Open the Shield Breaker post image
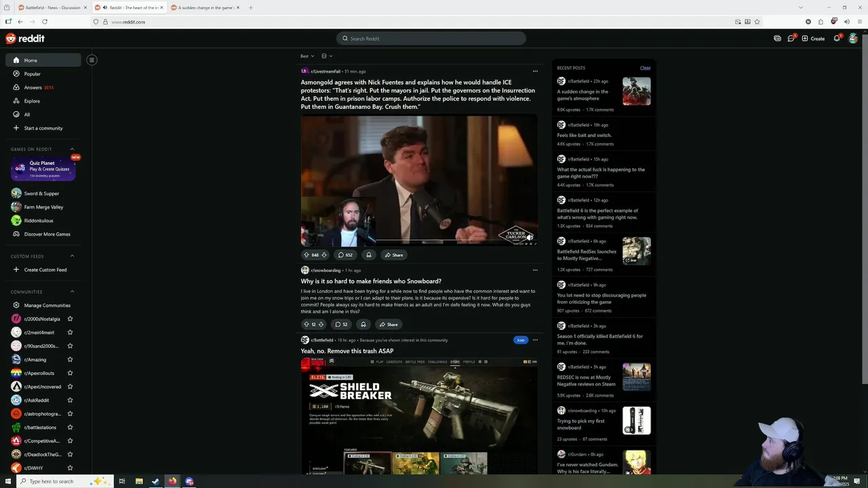The height and width of the screenshot is (488, 868). coord(419,415)
